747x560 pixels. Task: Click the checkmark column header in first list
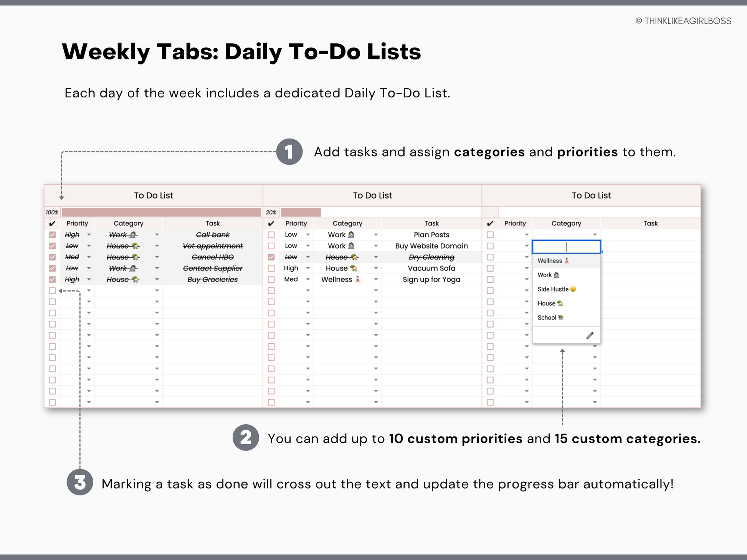(x=52, y=224)
